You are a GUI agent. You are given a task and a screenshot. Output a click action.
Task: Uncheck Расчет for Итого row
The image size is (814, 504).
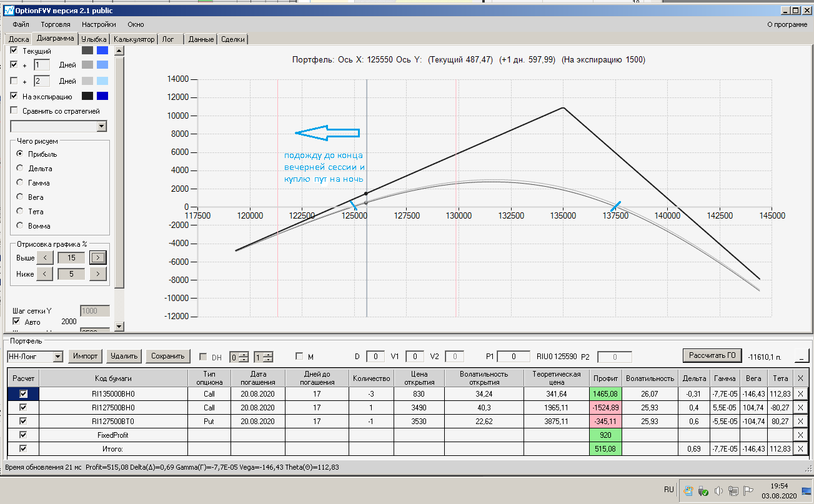24,449
